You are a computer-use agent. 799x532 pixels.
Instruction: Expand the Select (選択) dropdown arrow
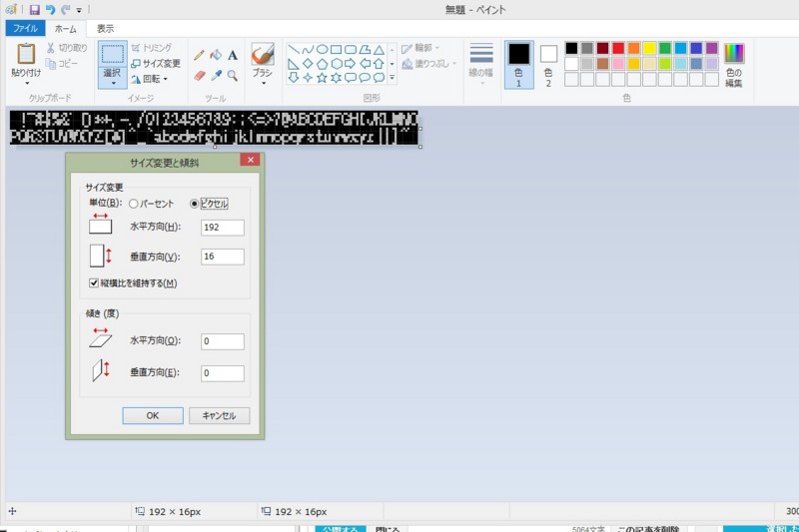coord(113,83)
